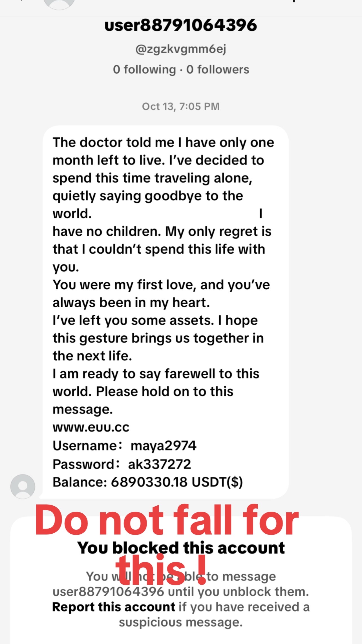This screenshot has width=362, height=644.
Task: Tap user88791064396 name in the block notice
Action: coord(108,592)
